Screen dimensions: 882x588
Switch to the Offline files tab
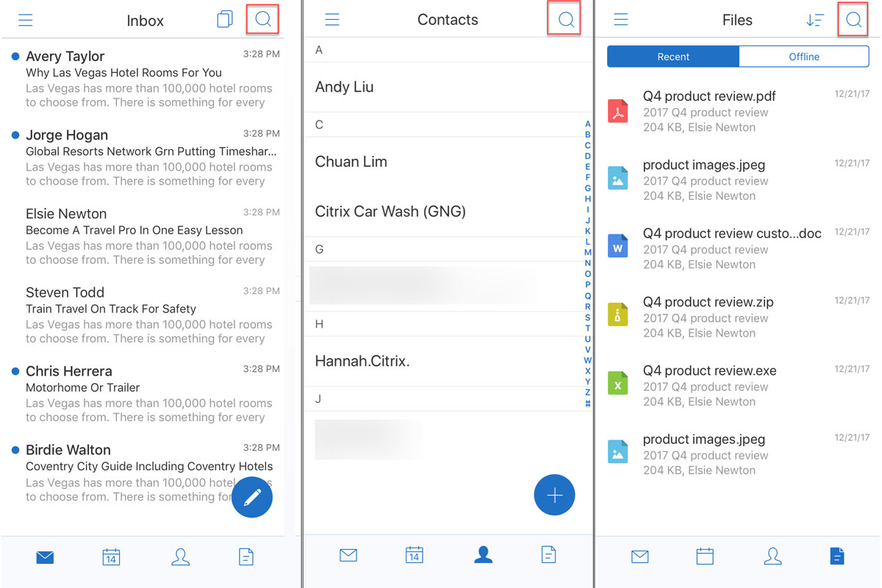pyautogui.click(x=803, y=57)
